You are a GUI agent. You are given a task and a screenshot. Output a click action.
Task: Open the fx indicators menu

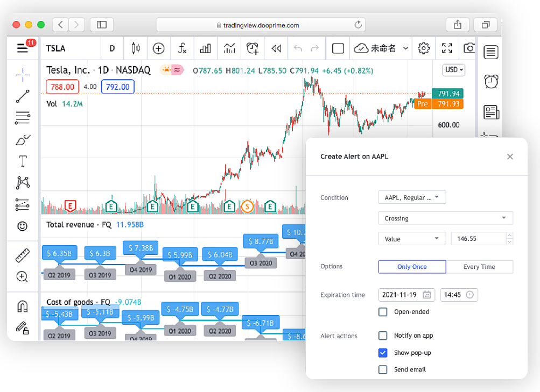click(182, 48)
